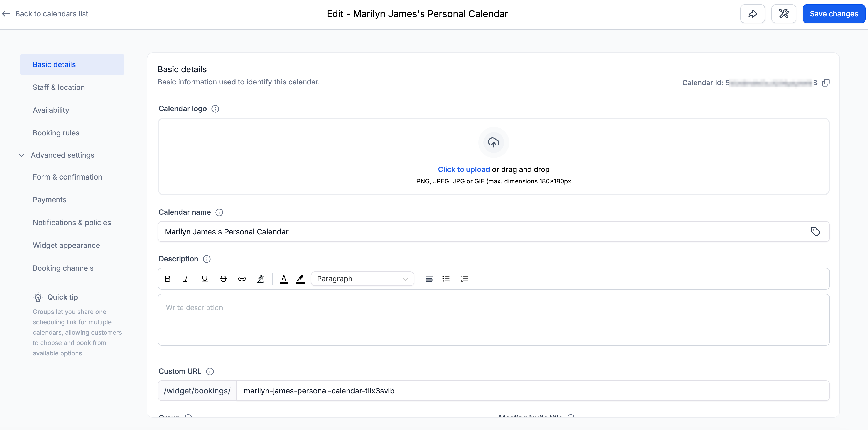Open the Paragraph style dropdown
The height and width of the screenshot is (430, 868).
point(362,279)
